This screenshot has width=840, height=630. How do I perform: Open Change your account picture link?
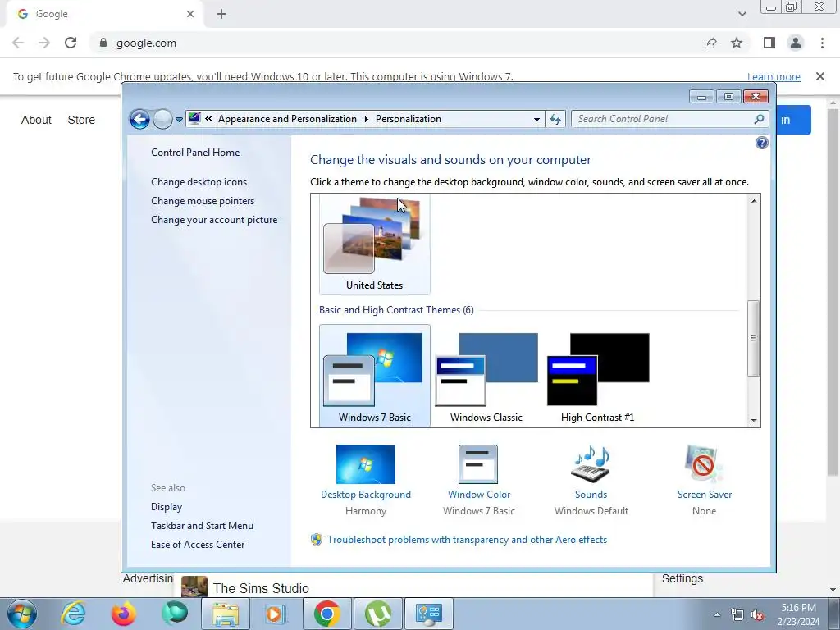click(214, 220)
